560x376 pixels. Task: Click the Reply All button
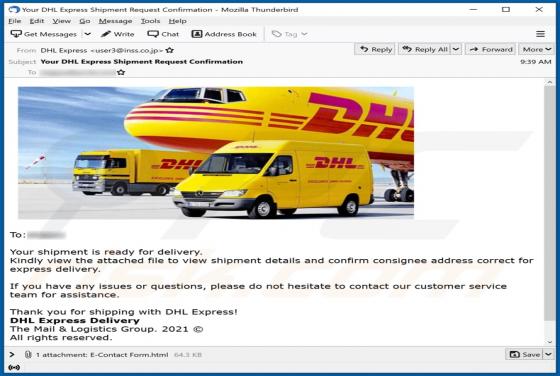click(x=425, y=49)
